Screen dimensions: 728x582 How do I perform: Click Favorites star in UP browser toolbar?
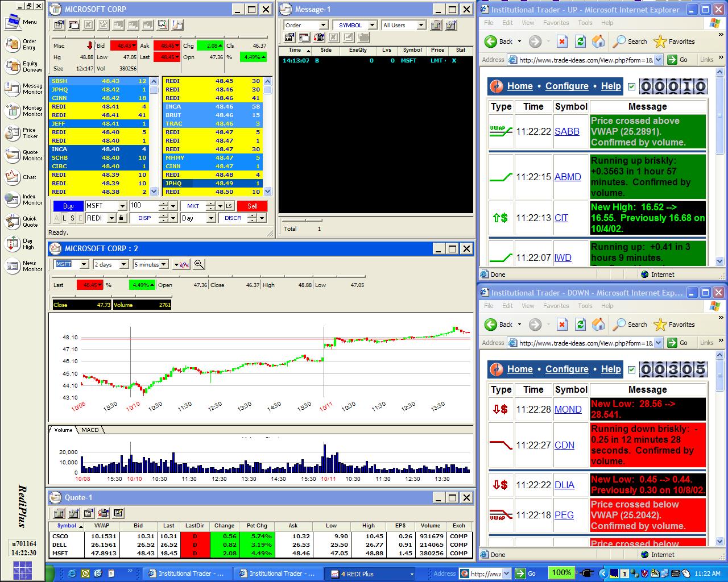pos(675,41)
